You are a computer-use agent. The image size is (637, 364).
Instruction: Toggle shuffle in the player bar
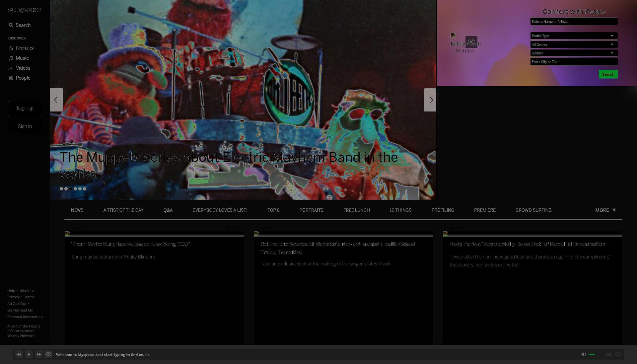coord(608,355)
